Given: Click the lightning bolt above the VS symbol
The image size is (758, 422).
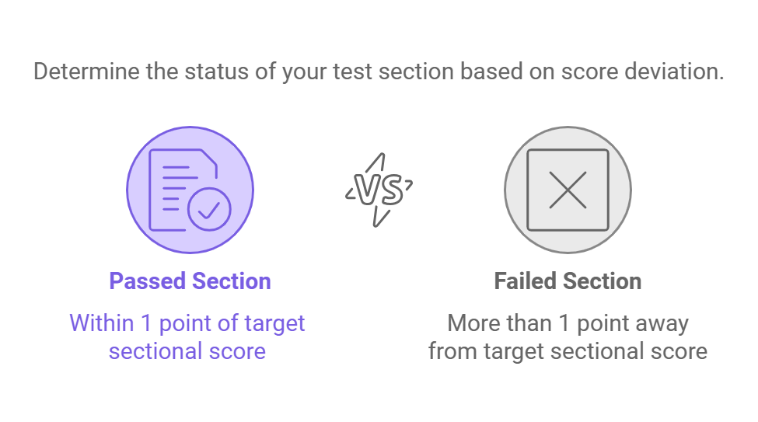Looking at the screenshot, I should click(x=379, y=163).
